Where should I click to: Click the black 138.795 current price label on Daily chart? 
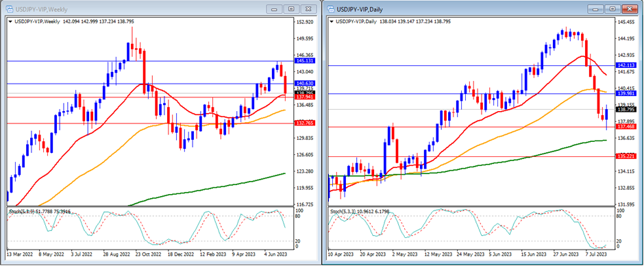tap(626, 110)
